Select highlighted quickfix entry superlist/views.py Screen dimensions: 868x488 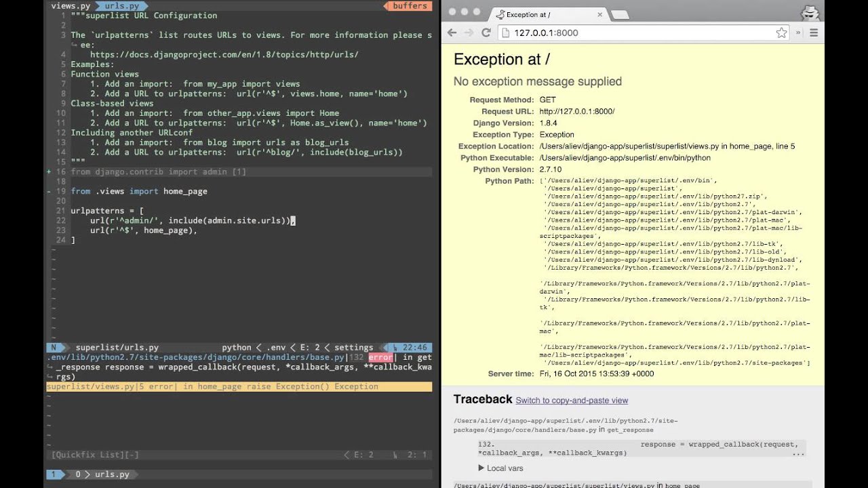point(239,386)
